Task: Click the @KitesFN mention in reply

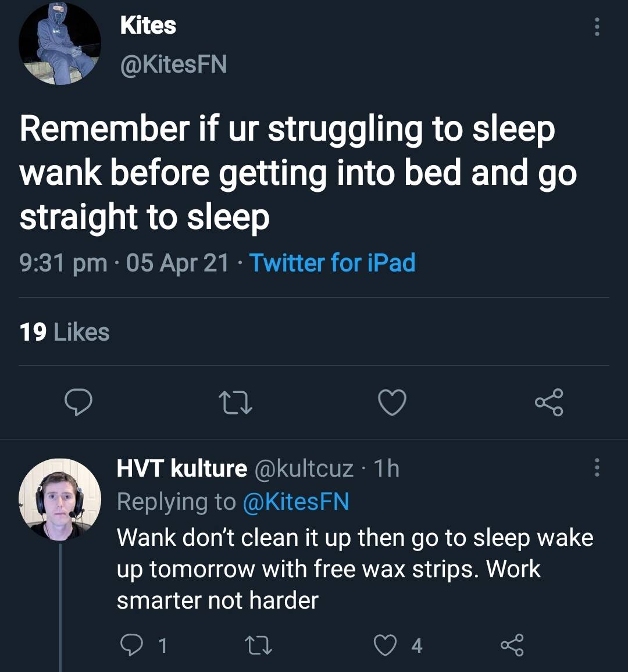Action: (x=295, y=501)
